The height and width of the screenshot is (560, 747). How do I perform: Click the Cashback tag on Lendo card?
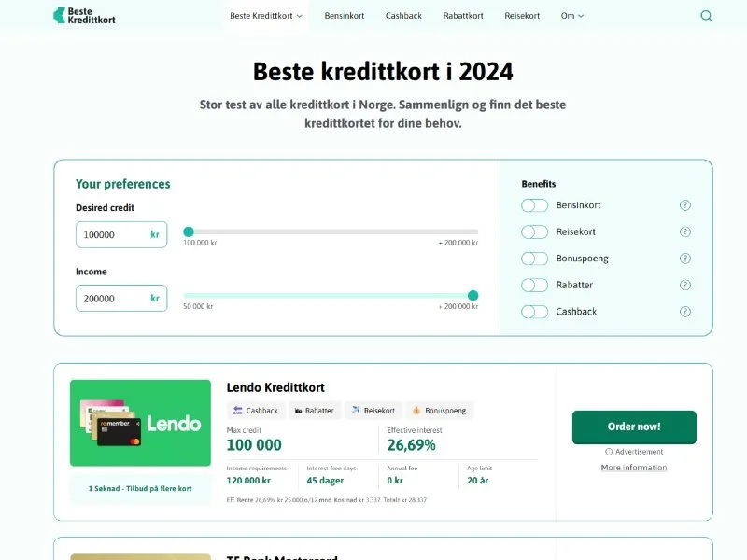(x=255, y=411)
